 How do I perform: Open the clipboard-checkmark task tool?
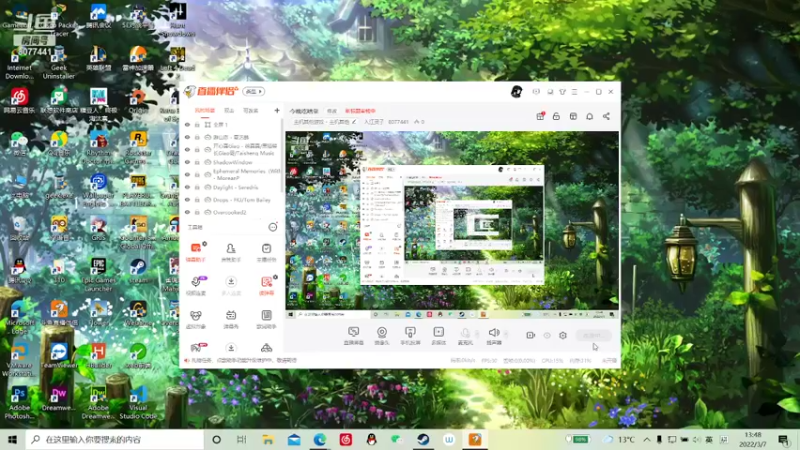(x=266, y=253)
